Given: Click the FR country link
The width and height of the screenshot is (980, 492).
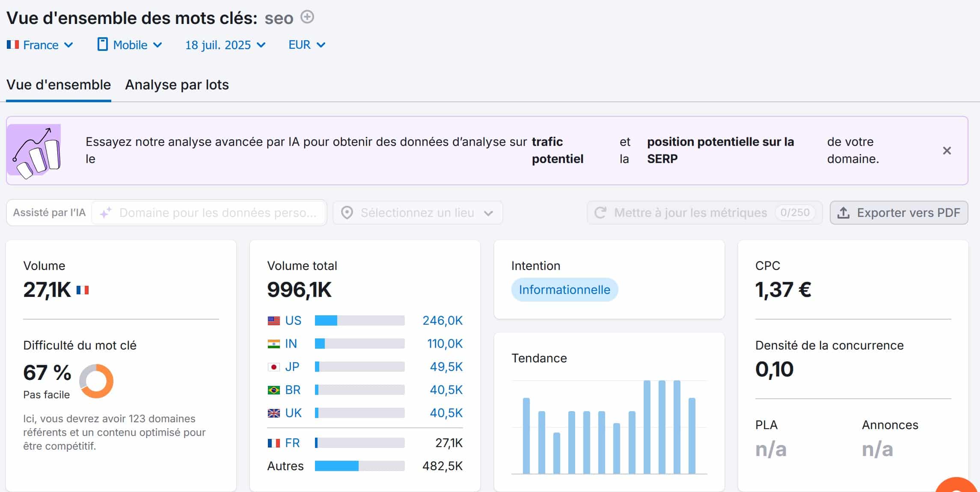Looking at the screenshot, I should click(292, 443).
